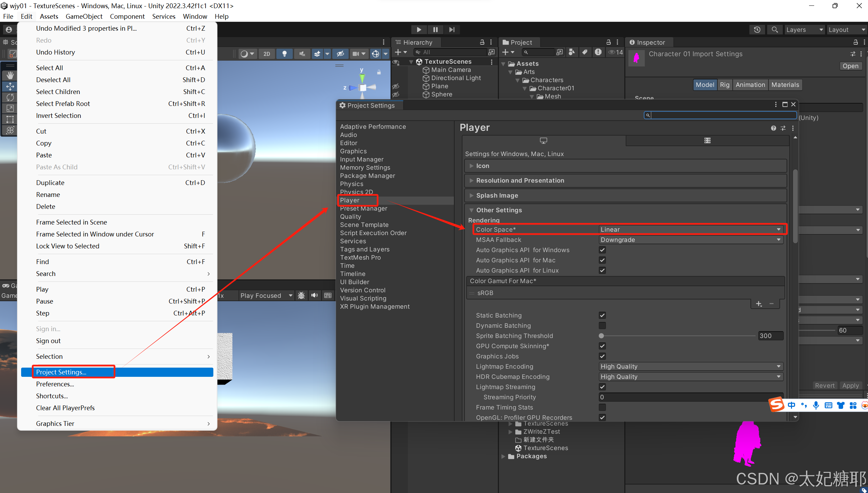Switch to the Rig tab
Viewport: 868px width, 493px height.
pyautogui.click(x=725, y=85)
